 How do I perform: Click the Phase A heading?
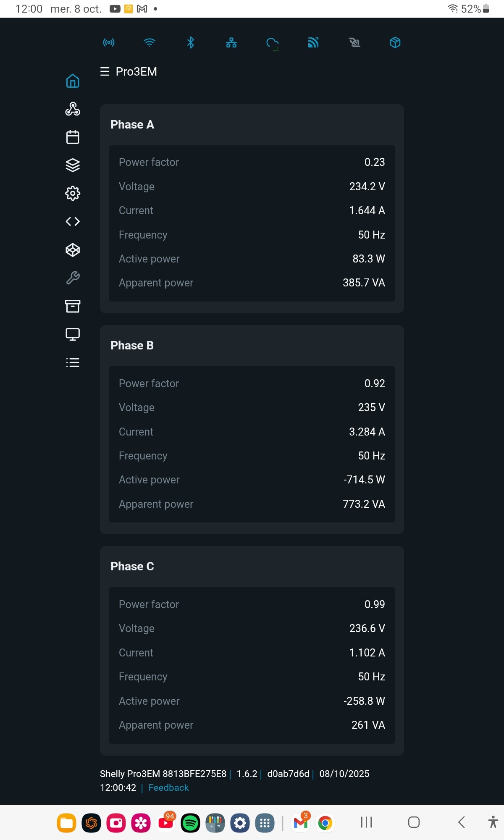click(x=132, y=125)
